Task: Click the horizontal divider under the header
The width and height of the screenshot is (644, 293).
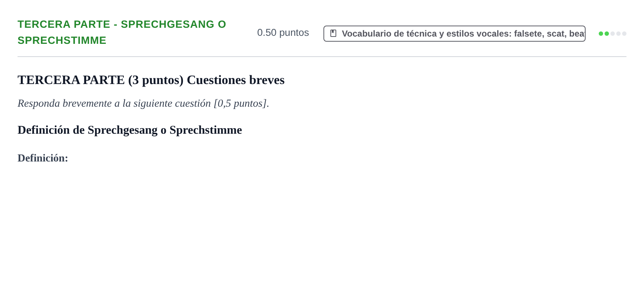Action: point(322,57)
